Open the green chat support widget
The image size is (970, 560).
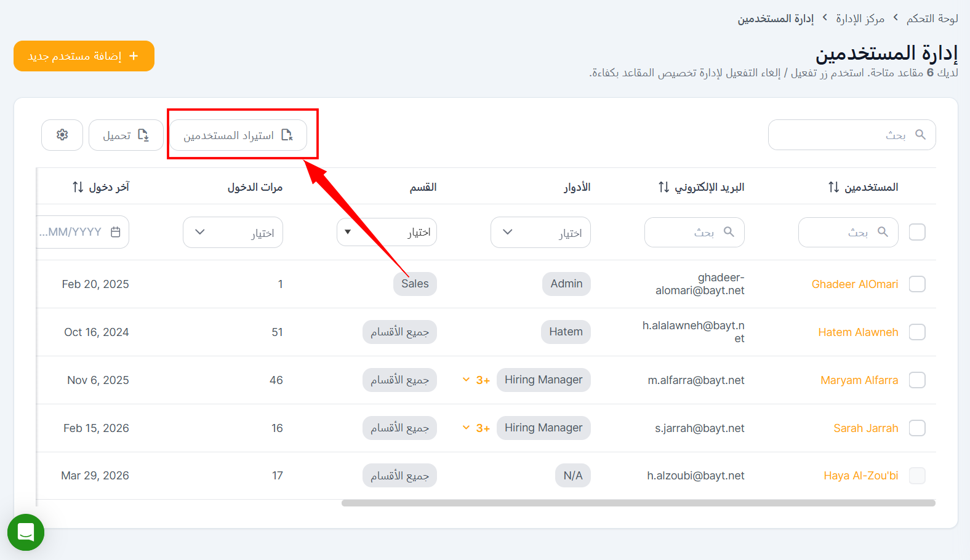(x=26, y=532)
